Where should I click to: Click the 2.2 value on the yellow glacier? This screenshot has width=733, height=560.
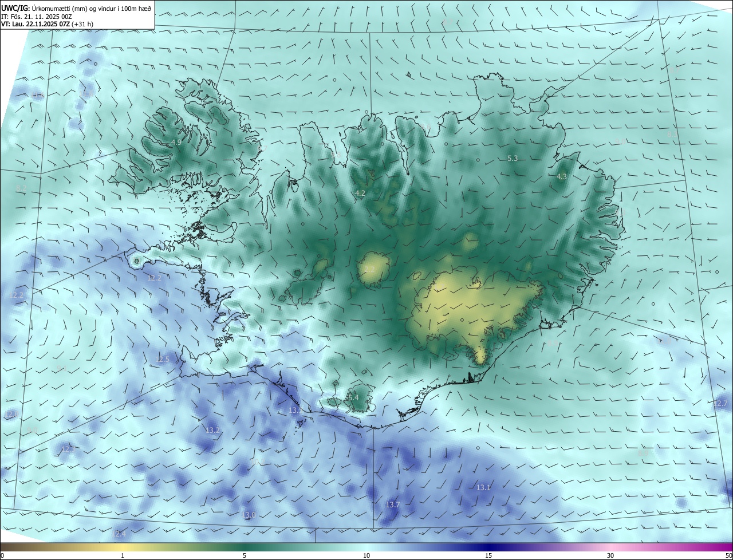pos(369,269)
